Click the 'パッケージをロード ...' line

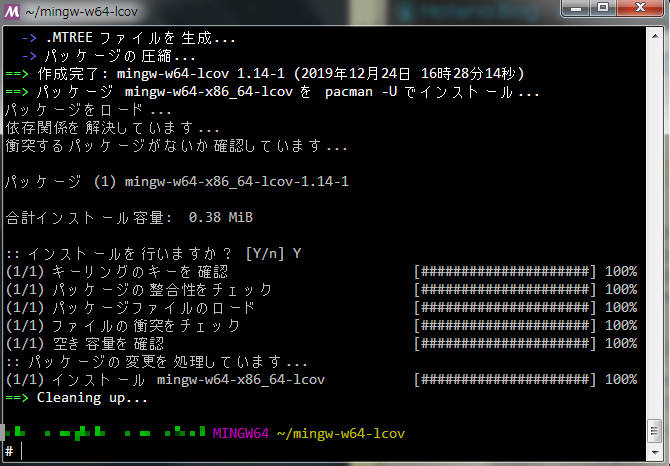point(88,110)
